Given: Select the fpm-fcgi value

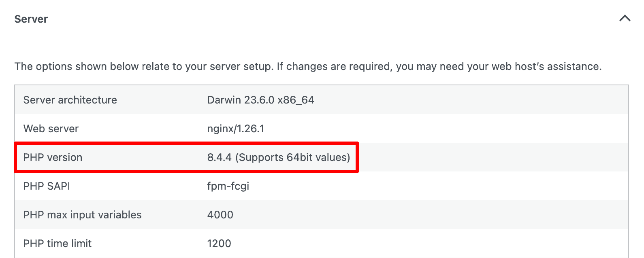Looking at the screenshot, I should pyautogui.click(x=228, y=186).
